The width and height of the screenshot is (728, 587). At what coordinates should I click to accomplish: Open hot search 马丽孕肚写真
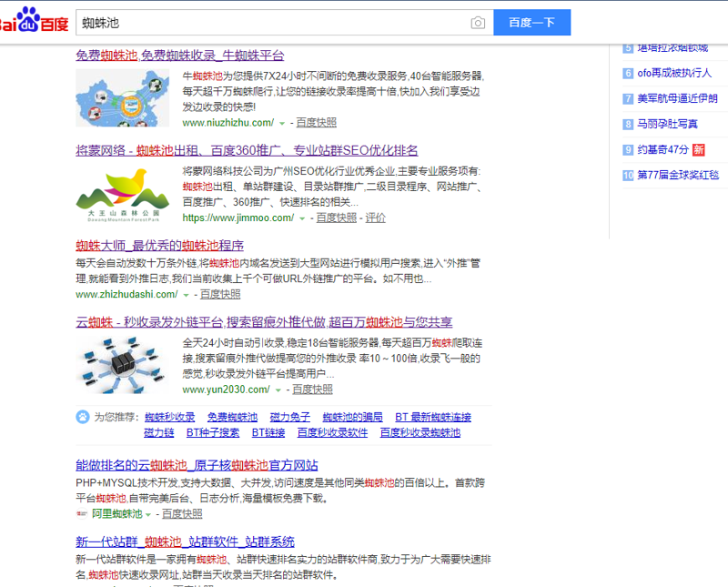coord(667,124)
